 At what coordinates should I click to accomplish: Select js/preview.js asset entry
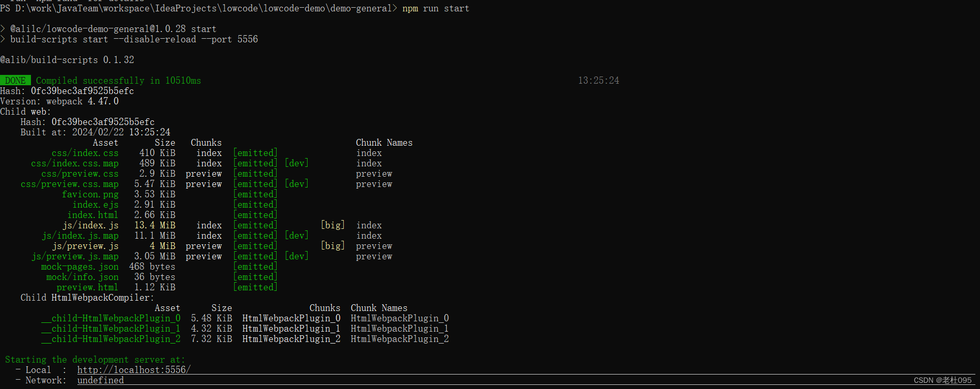[85, 246]
